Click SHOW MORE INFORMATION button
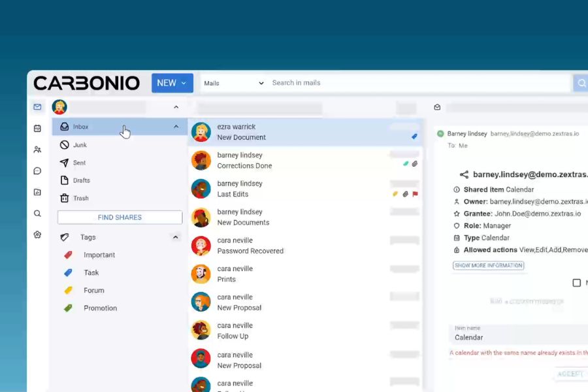 pos(488,265)
